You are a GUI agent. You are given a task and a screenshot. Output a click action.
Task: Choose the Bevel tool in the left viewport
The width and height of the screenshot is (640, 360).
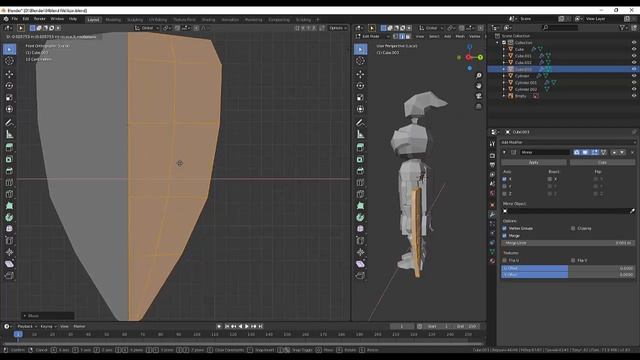click(9, 171)
